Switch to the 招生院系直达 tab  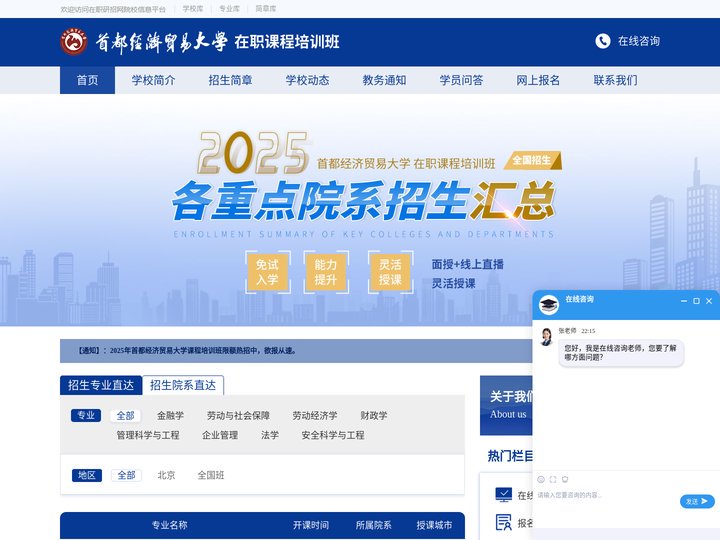pos(183,385)
